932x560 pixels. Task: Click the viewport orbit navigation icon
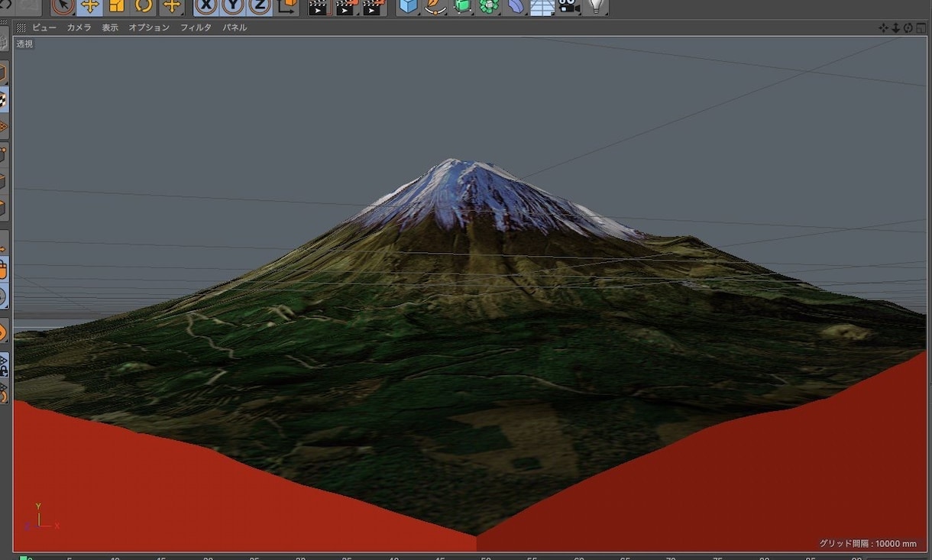tap(908, 28)
